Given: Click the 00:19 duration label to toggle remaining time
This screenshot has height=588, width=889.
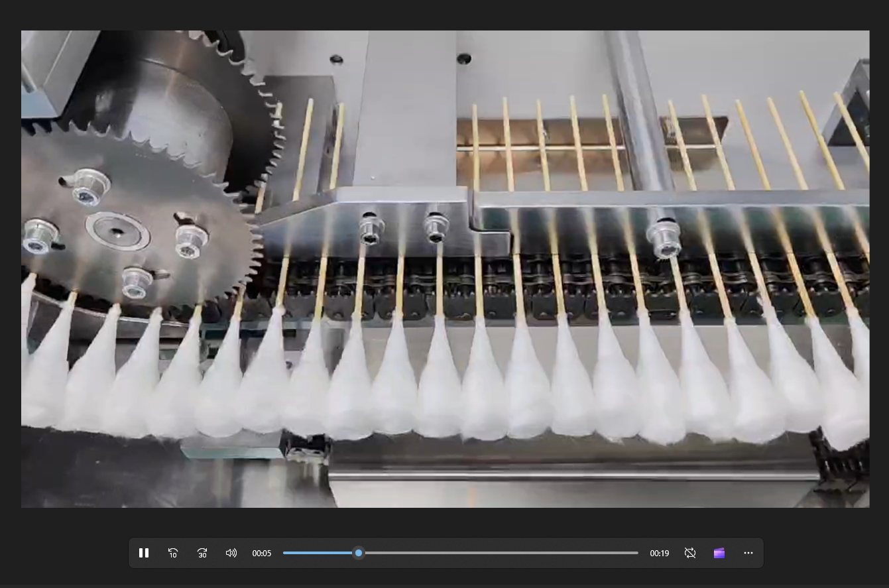Looking at the screenshot, I should pyautogui.click(x=659, y=553).
